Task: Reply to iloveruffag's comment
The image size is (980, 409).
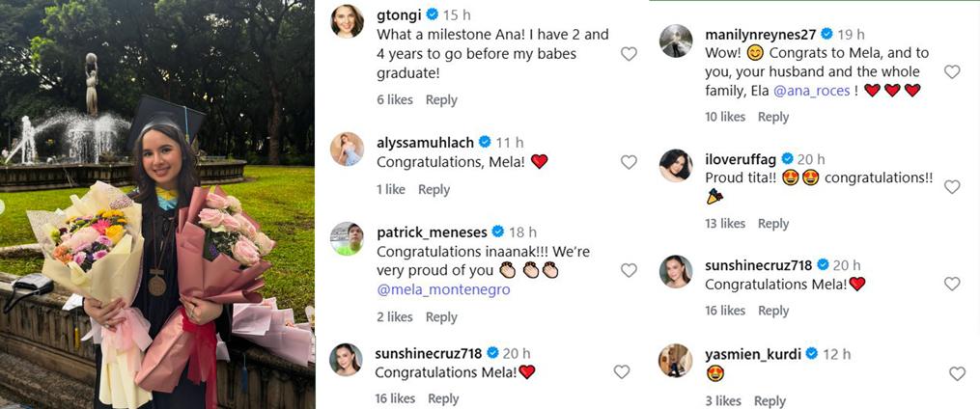Action: [773, 224]
